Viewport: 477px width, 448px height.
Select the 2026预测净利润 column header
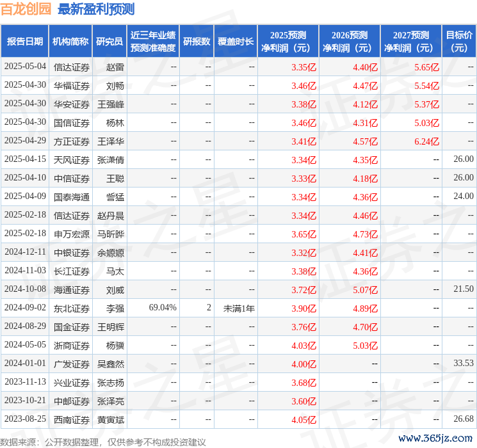pyautogui.click(x=350, y=42)
